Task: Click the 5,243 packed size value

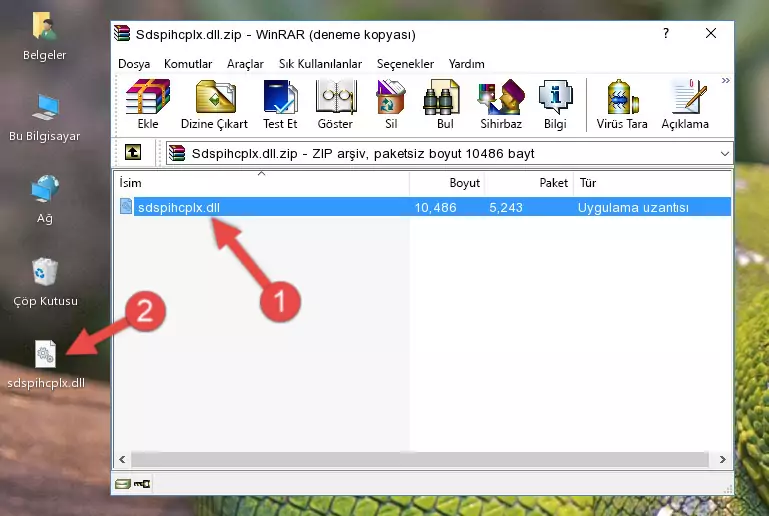Action: pyautogui.click(x=506, y=207)
